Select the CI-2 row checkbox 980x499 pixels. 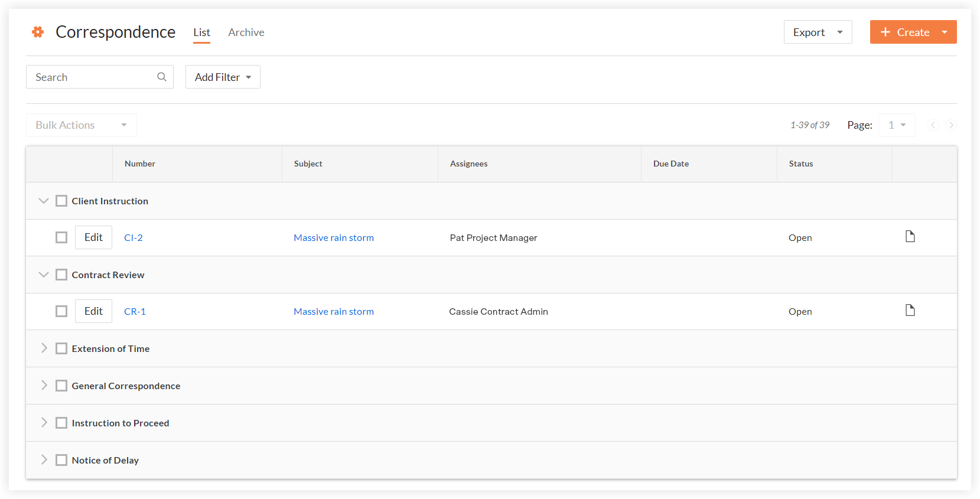tap(61, 237)
